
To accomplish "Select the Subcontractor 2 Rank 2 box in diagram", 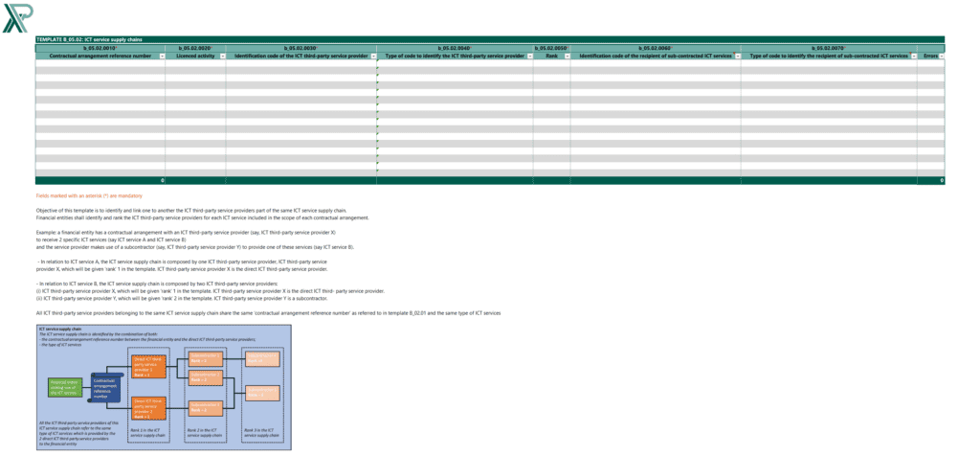I will pos(206,376).
